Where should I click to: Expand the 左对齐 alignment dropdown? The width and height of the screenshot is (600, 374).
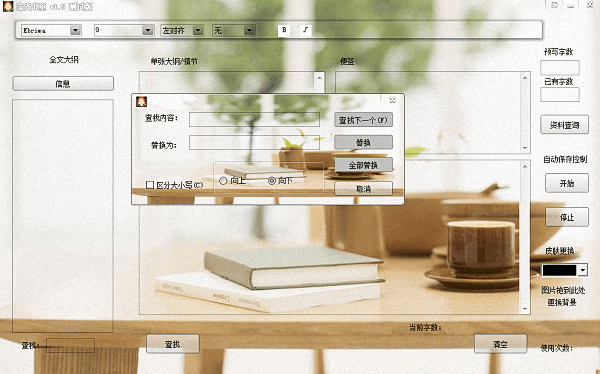tap(198, 30)
